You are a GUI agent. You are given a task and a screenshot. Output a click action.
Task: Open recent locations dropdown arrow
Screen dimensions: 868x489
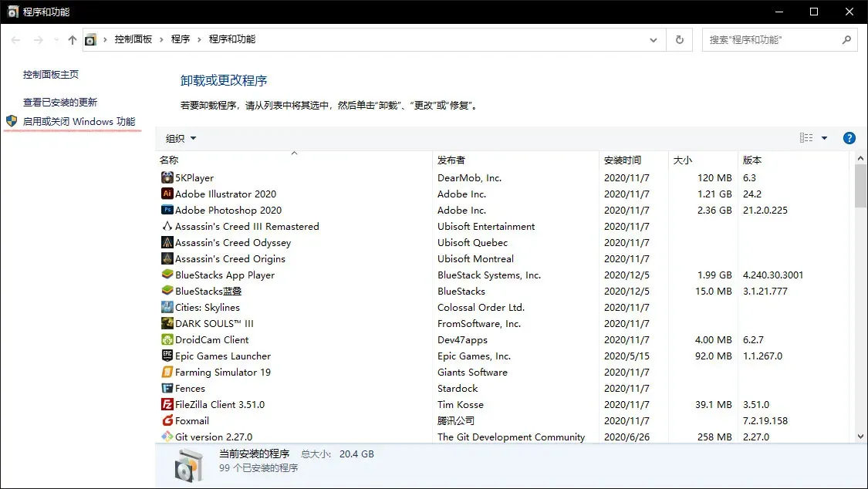pyautogui.click(x=56, y=40)
